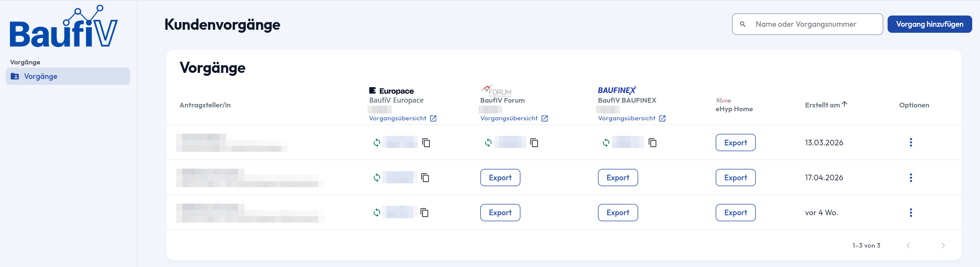The width and height of the screenshot is (980, 267).
Task: Click Vorgang hinzufügen button
Action: point(929,24)
